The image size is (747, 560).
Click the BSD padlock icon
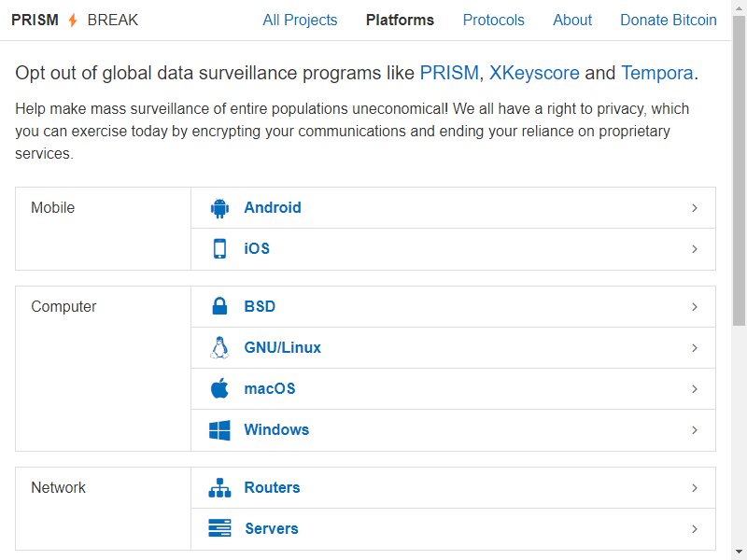[x=219, y=306]
